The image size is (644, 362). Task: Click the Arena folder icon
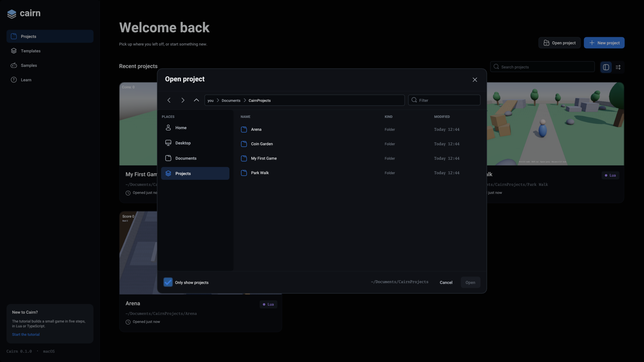click(244, 130)
